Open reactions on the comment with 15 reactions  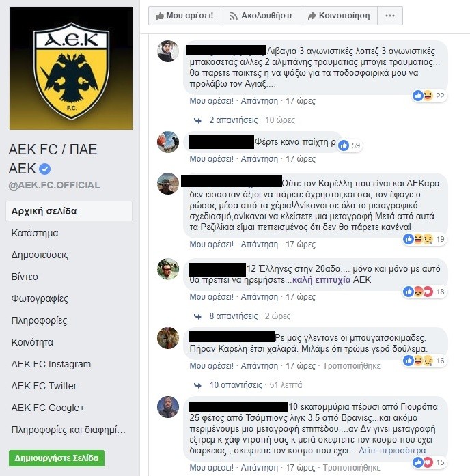429,462
